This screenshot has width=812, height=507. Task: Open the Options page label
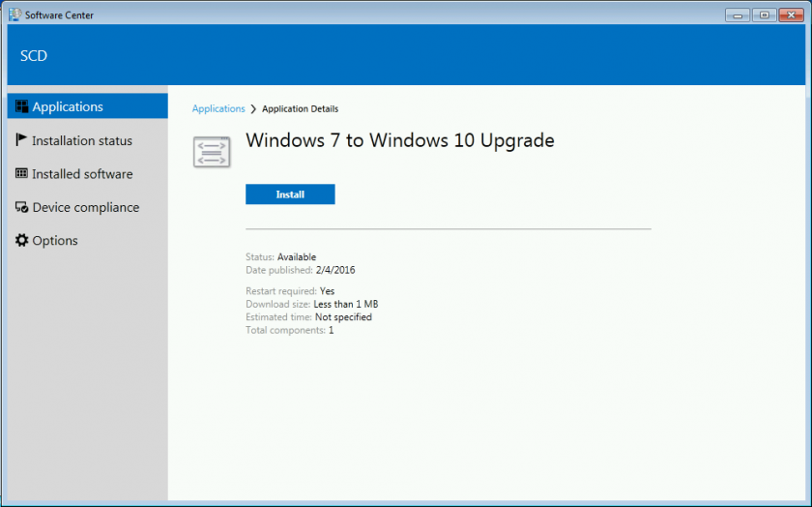55,241
